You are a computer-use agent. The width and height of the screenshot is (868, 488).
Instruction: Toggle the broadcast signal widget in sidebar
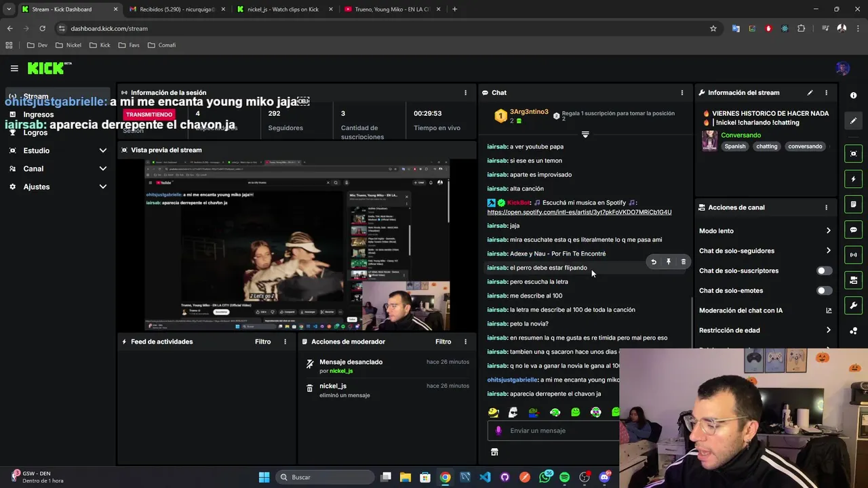[854, 255]
